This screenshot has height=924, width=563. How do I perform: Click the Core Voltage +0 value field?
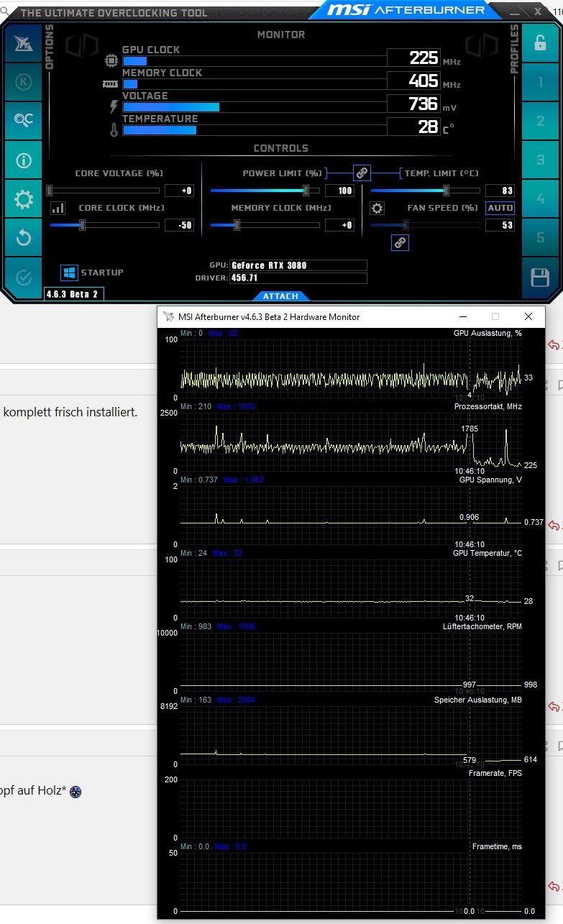(179, 191)
